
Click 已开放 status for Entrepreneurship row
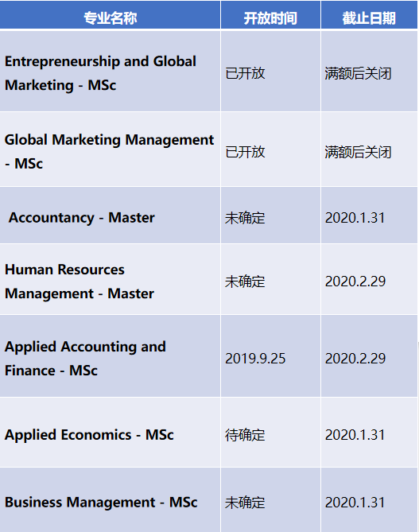245,73
